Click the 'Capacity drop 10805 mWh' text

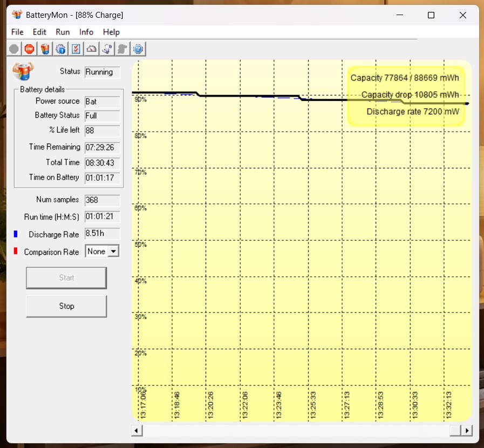pos(410,94)
